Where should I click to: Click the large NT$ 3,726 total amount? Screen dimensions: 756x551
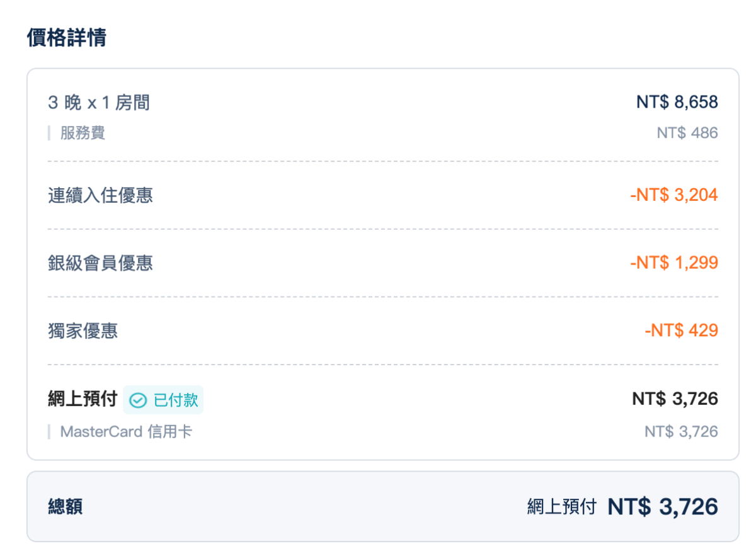[x=663, y=507]
